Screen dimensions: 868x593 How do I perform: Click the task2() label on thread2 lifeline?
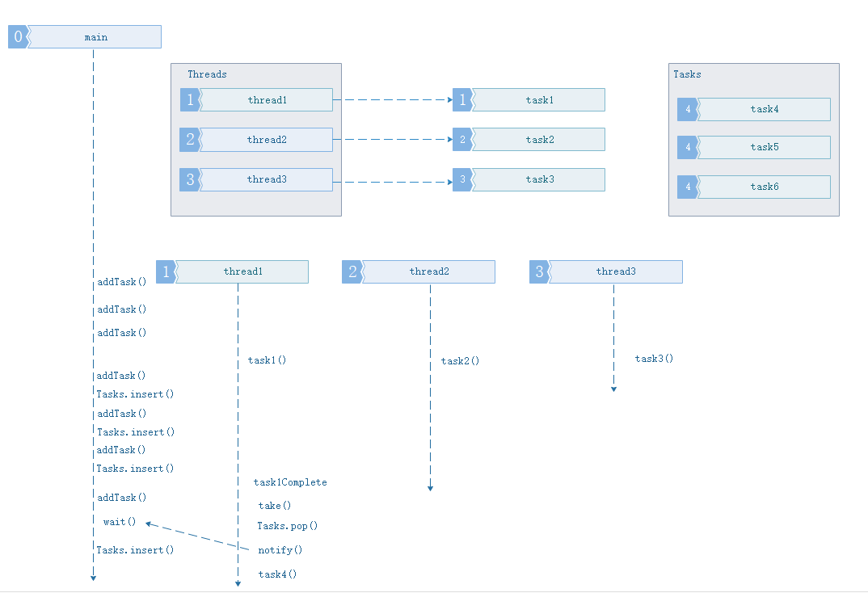(x=460, y=361)
